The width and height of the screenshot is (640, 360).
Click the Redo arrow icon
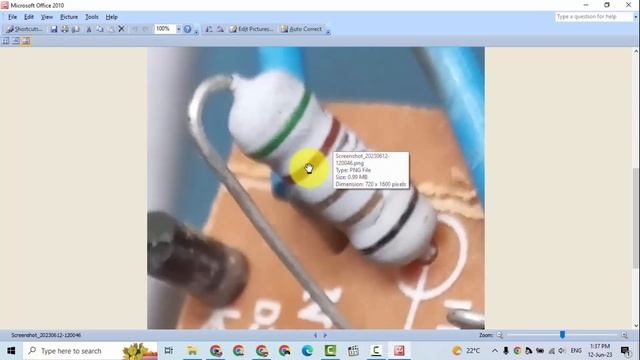click(145, 29)
